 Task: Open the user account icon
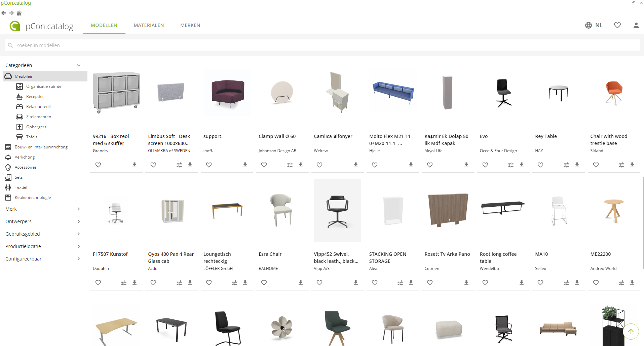tap(636, 25)
